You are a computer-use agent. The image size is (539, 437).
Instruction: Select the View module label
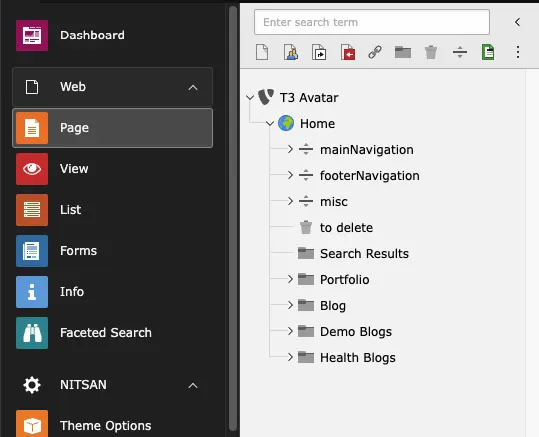[74, 169]
